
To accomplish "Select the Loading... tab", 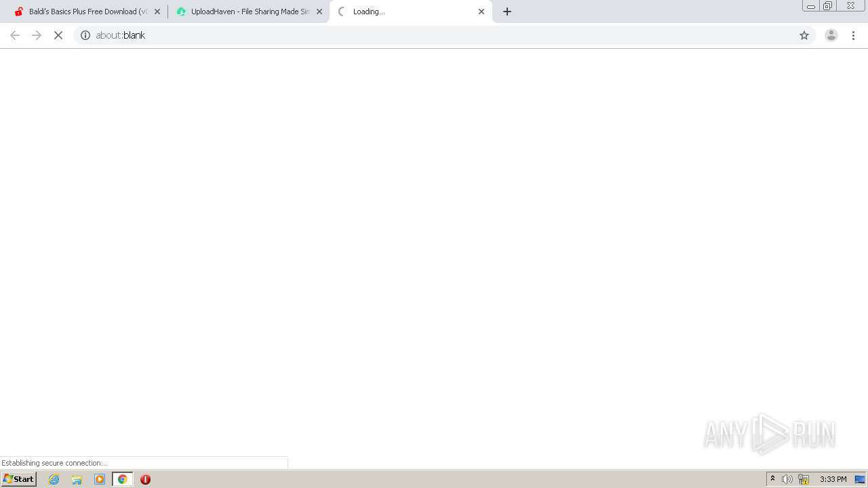I will tap(410, 12).
